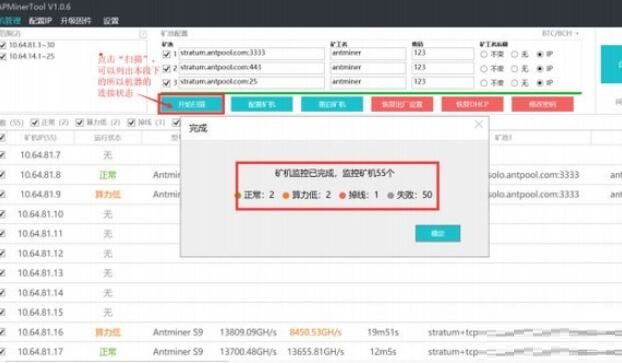Click pool 1 URL field stratum.antpool.com:3333
The height and width of the screenshot is (363, 622).
[x=251, y=53]
